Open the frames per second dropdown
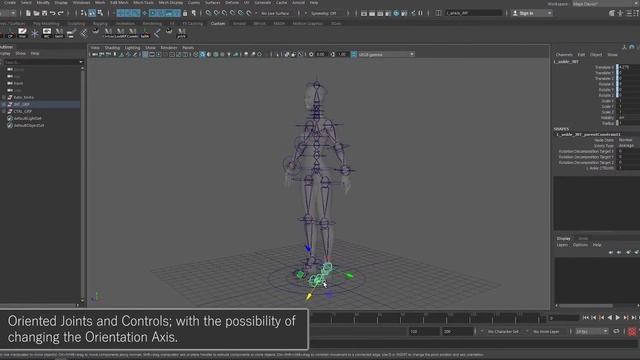Screen dimensions: 640x360 click(x=591, y=332)
